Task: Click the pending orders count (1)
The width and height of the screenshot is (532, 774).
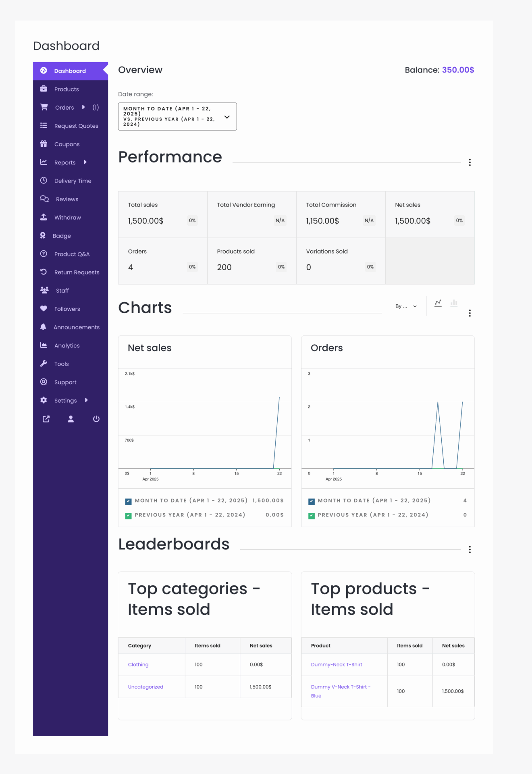Action: point(96,107)
